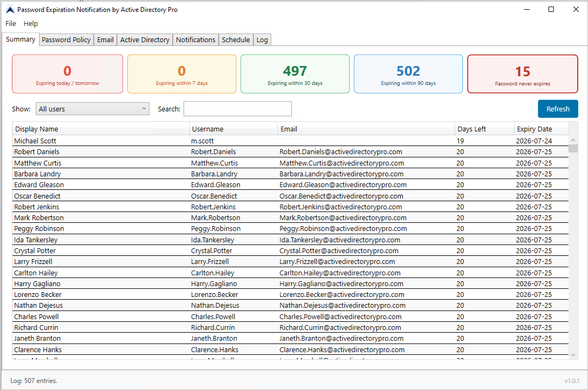Select the Mark Robertson display name
588x390 pixels.
click(x=39, y=217)
